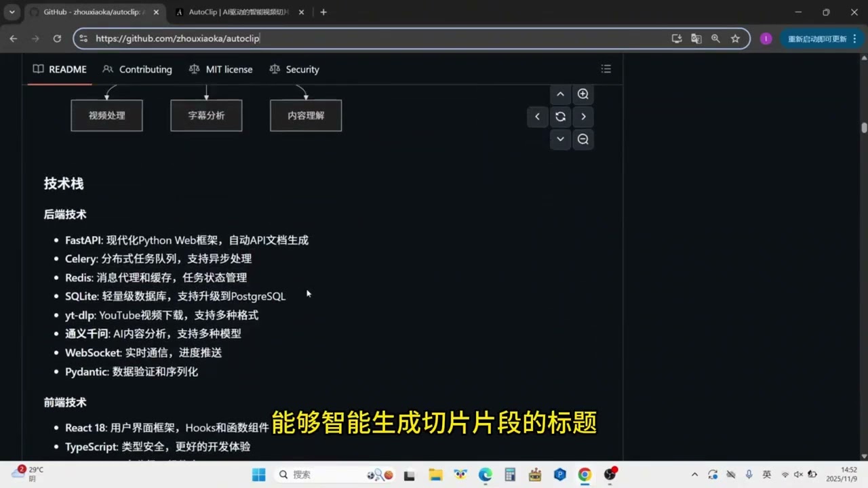This screenshot has height=488, width=868.
Task: Open the Windows Start menu
Action: click(258, 475)
